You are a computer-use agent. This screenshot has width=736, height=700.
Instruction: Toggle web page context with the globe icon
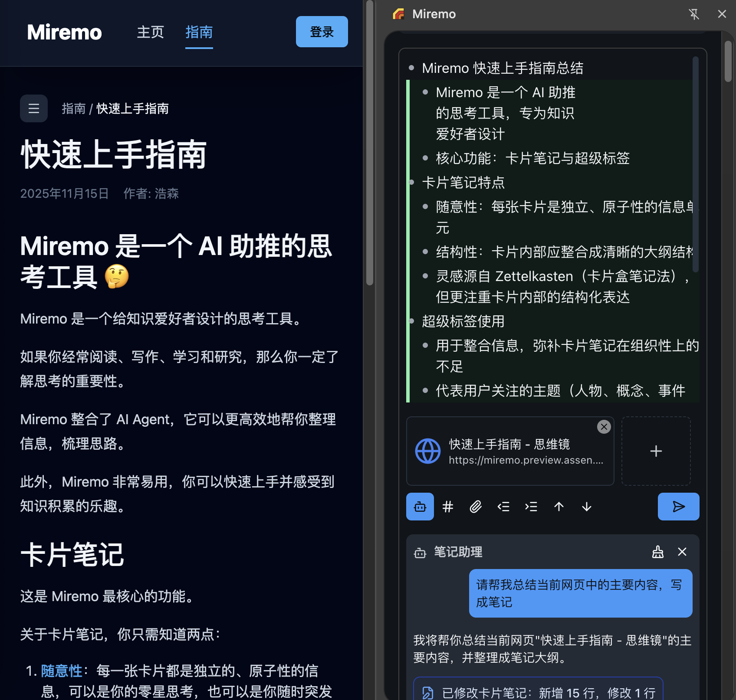click(427, 451)
